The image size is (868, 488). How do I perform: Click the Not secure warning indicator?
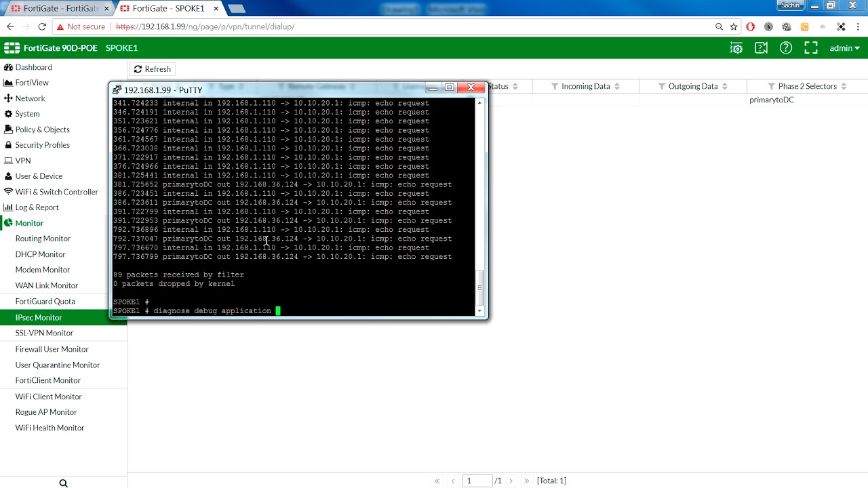pyautogui.click(x=81, y=26)
